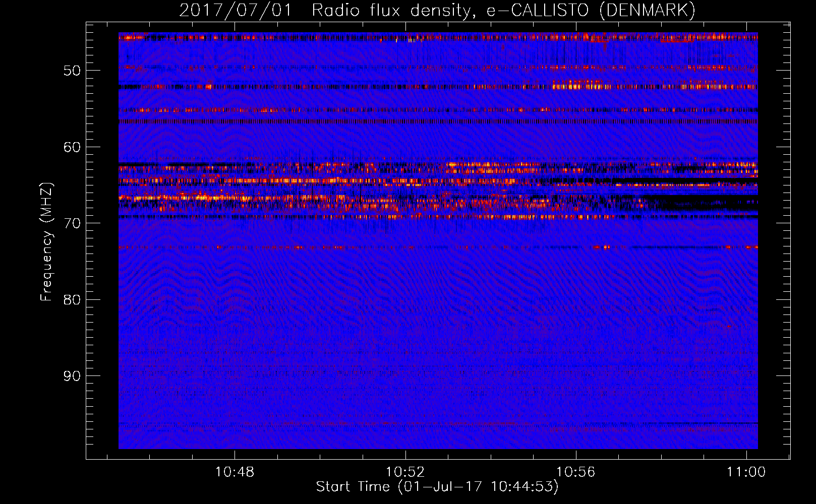The height and width of the screenshot is (504, 816).
Task: Select the 50 frequency tick label
Action: pyautogui.click(x=72, y=71)
